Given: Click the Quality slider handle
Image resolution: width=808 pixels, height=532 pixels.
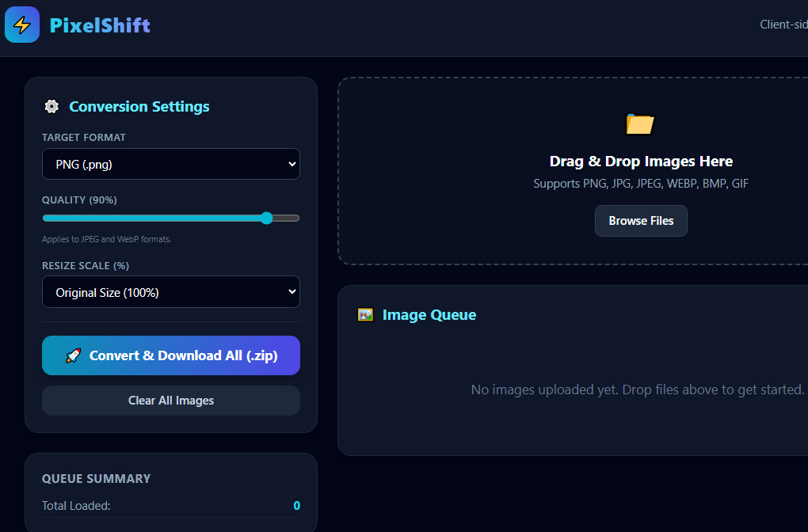Looking at the screenshot, I should click(x=266, y=218).
